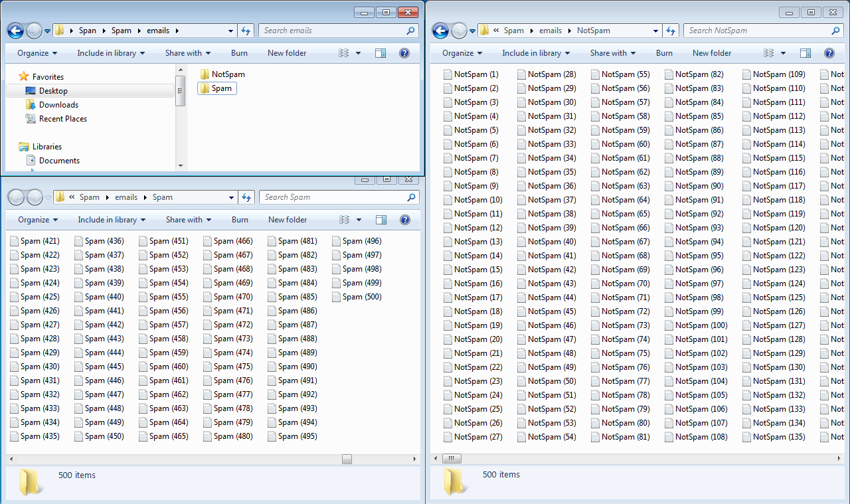Screen dimensions: 850x504
Task: Click Burn in the NotSpam window toolbar
Action: click(x=664, y=53)
